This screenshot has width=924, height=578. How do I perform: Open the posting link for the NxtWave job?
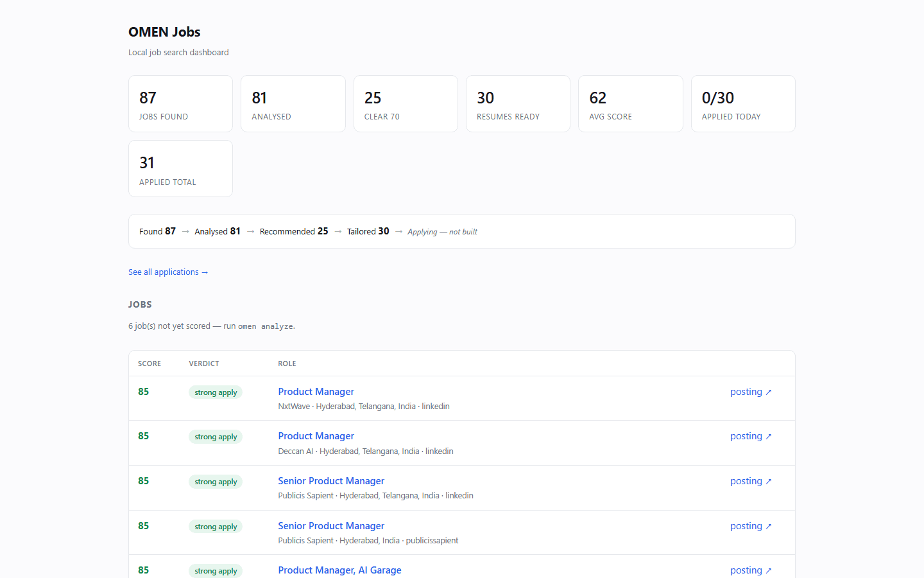(751, 392)
